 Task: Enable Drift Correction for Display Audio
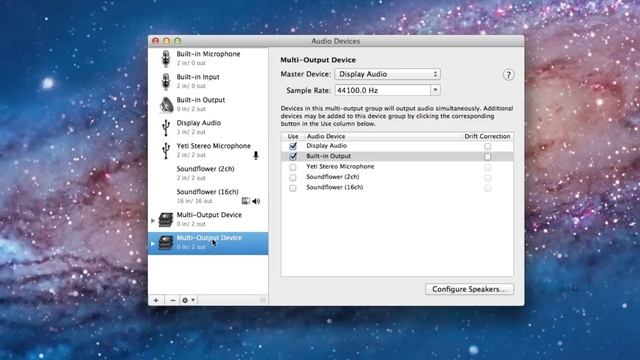[487, 146]
